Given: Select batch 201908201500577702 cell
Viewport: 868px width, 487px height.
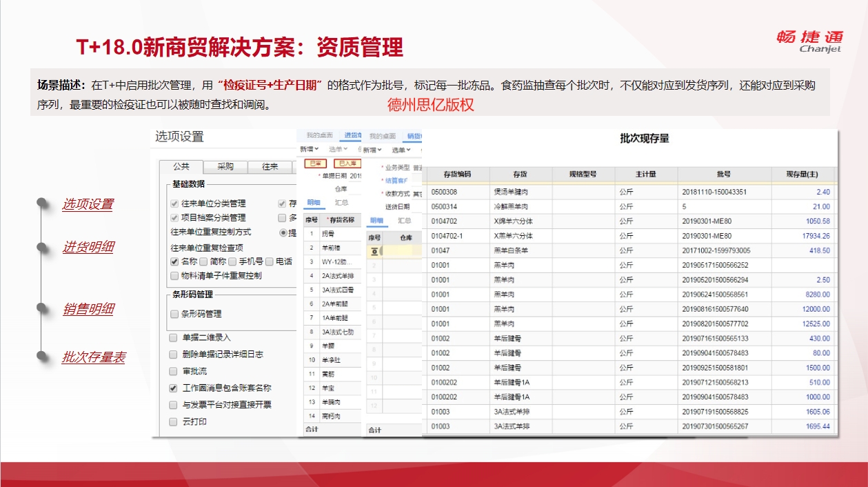Looking at the screenshot, I should coord(723,324).
